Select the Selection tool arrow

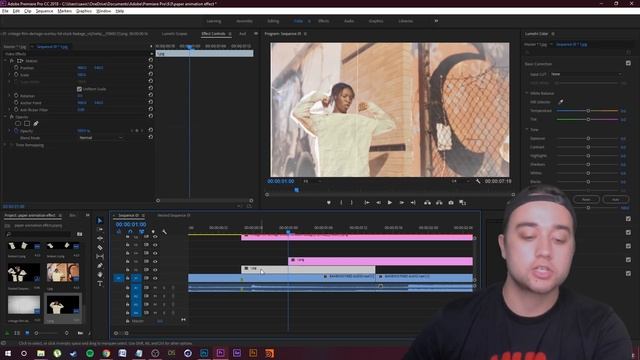click(x=100, y=220)
